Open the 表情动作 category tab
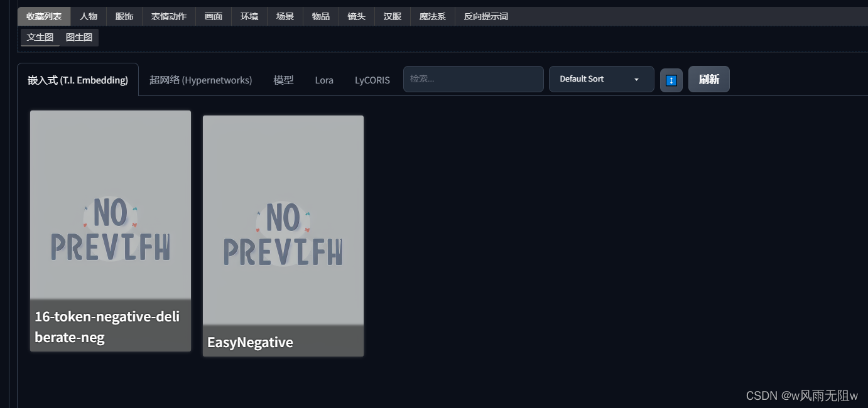 169,16
